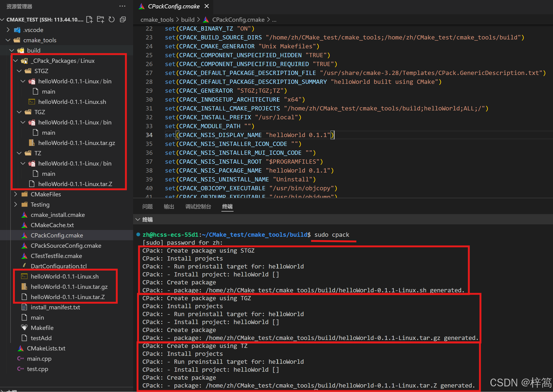Open the Makefile in the build folder

[42, 328]
